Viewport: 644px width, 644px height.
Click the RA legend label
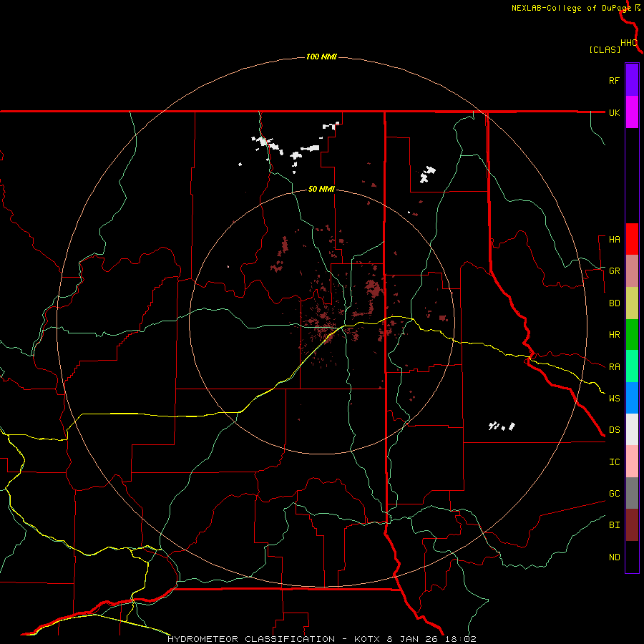tap(614, 367)
